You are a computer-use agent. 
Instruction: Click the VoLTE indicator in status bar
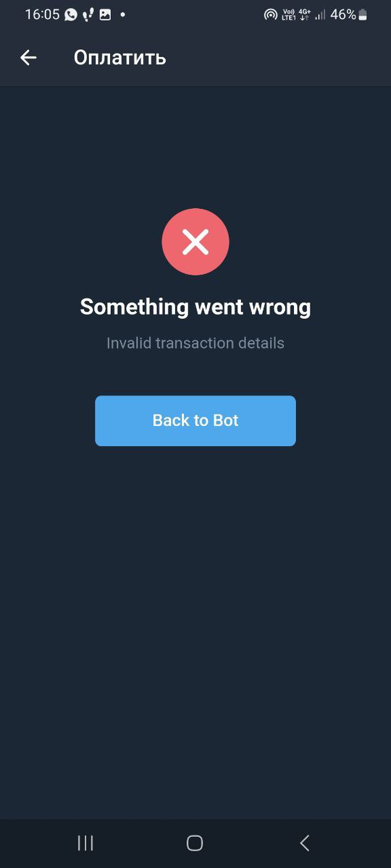pyautogui.click(x=289, y=14)
